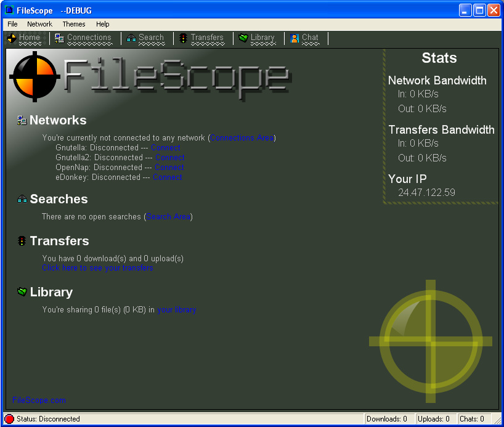Open the your library link

tap(177, 309)
